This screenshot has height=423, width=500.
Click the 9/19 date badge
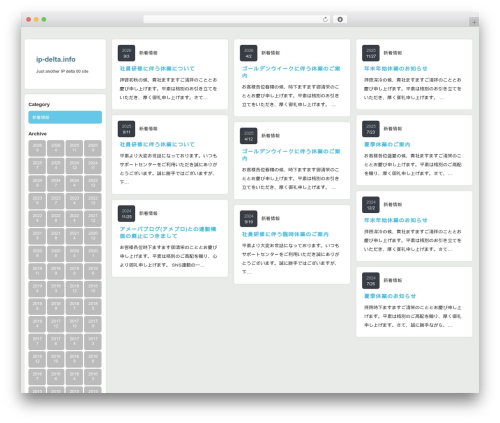coord(249,219)
